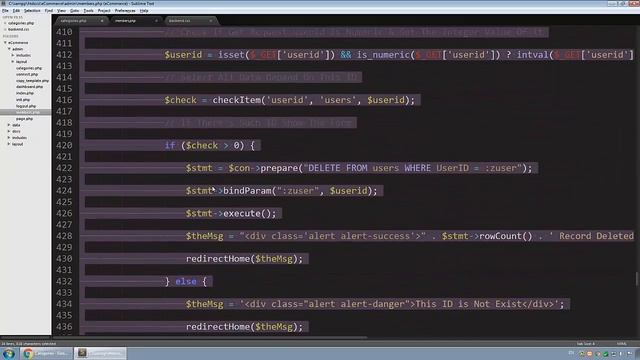The width and height of the screenshot is (640, 360).
Task: Click the status bar selection info text
Action: coord(29,344)
